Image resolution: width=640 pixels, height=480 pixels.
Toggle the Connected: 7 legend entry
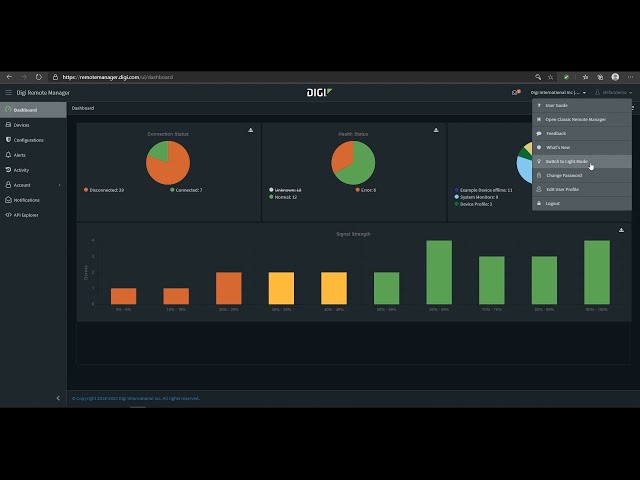(x=186, y=190)
